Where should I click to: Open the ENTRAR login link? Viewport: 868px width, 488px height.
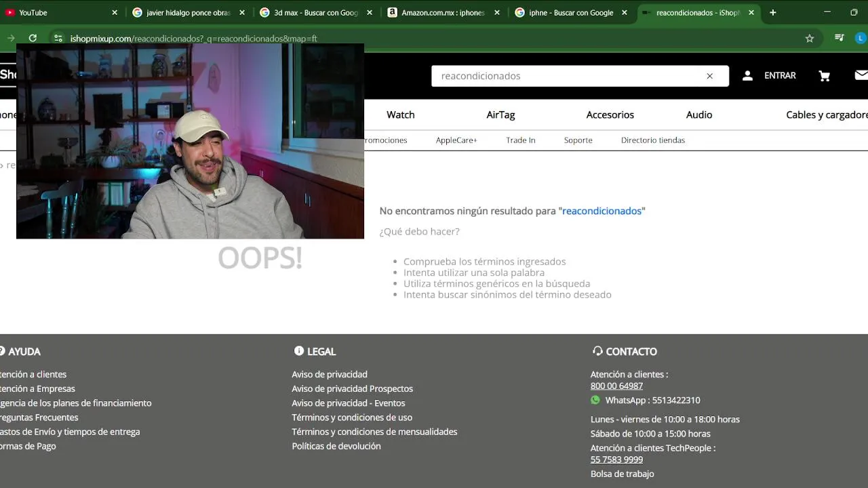point(780,76)
